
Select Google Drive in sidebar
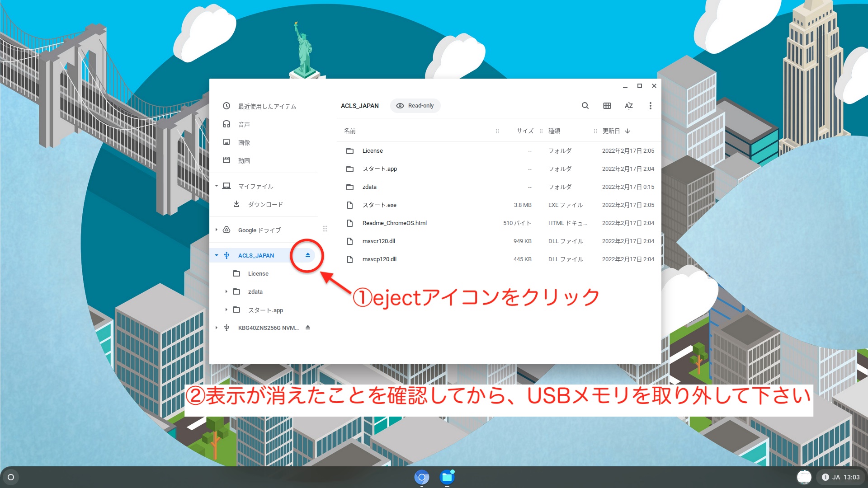pos(264,230)
